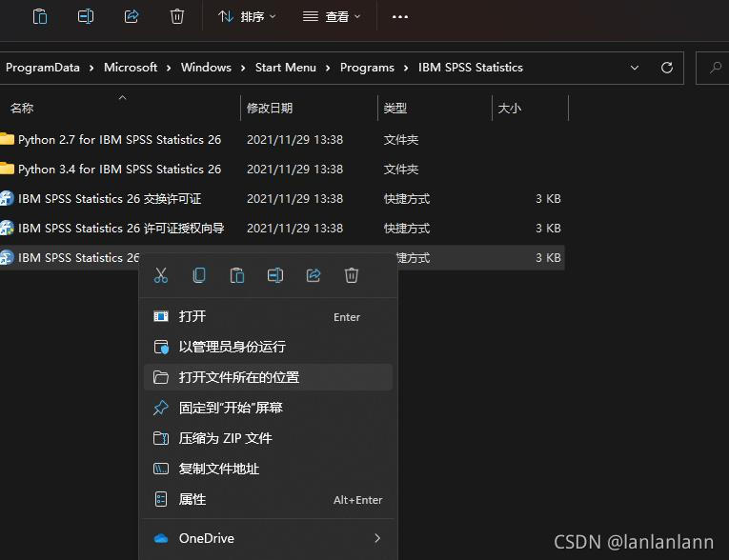This screenshot has width=729, height=560.
Task: Click the 2021/11/29 13:38 date of Python 3.4 row
Action: coord(294,170)
